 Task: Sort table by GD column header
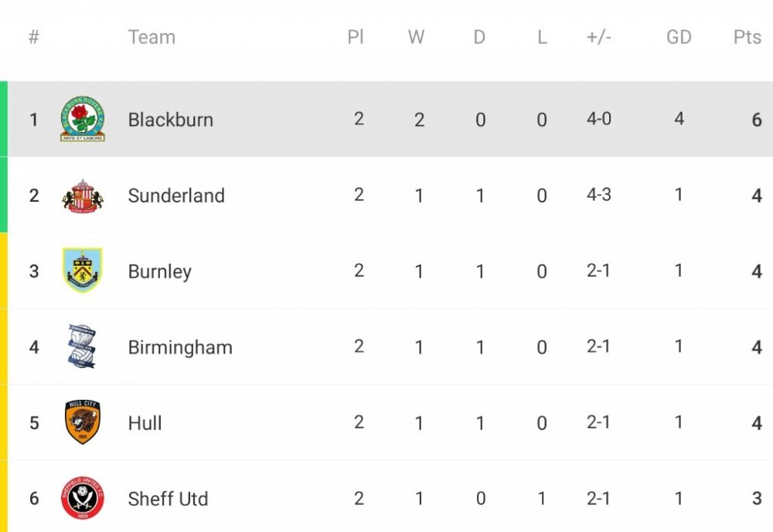point(679,37)
